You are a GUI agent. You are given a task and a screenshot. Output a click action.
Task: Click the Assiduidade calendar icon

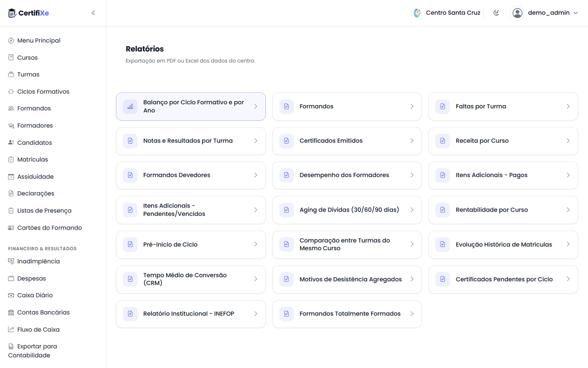coord(11,177)
